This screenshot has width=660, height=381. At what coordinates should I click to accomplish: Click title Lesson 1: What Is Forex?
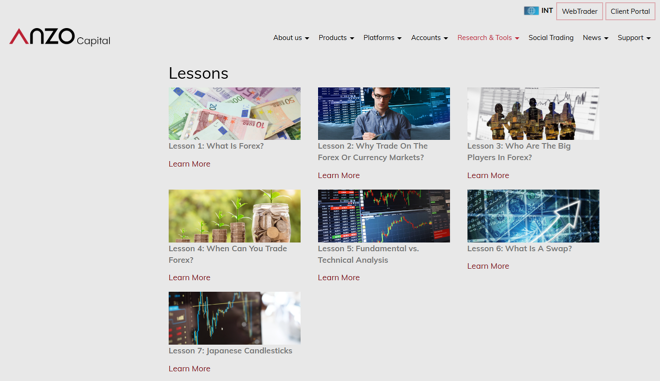coord(216,146)
